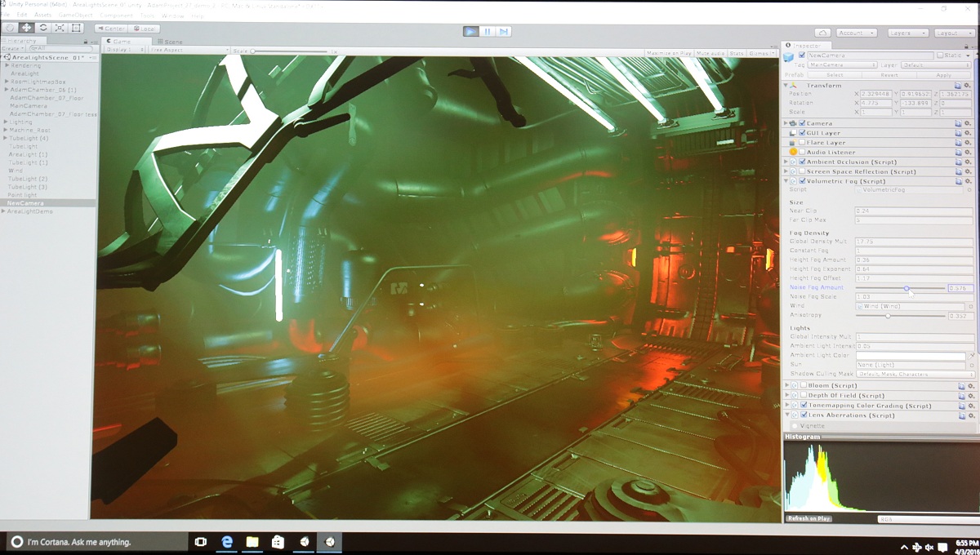Viewport: 980px width, 555px height.
Task: Click the Refresh on Play button
Action: [808, 518]
